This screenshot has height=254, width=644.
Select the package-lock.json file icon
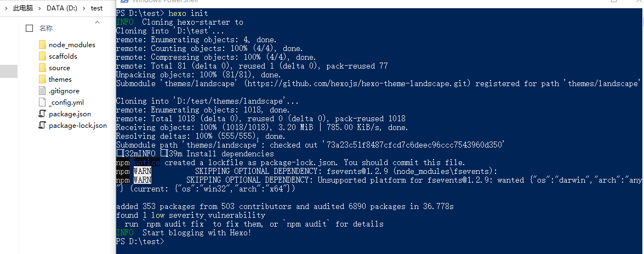coord(42,126)
